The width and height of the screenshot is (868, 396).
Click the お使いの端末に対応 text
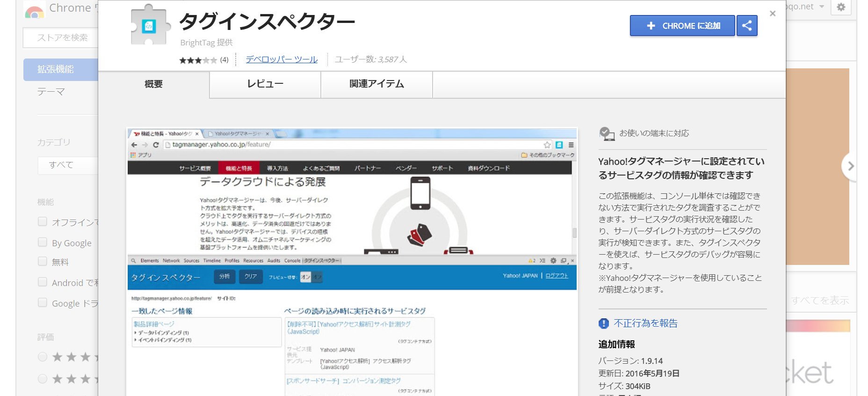click(654, 133)
